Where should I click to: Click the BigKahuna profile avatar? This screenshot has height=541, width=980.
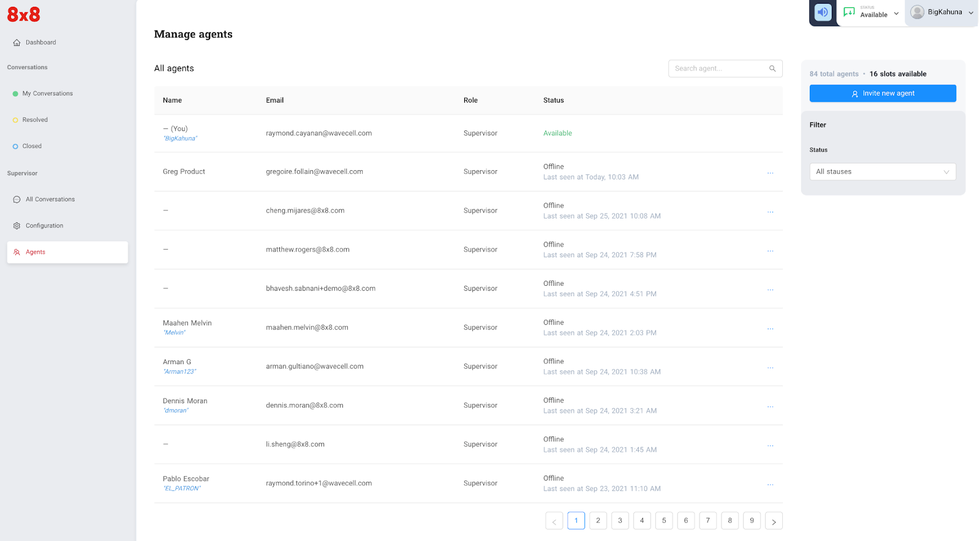coord(917,12)
